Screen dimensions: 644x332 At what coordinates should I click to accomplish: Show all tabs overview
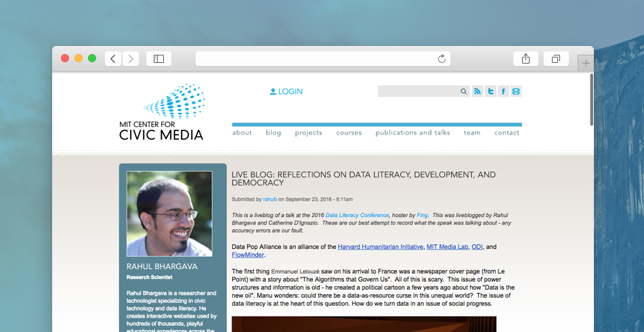556,59
